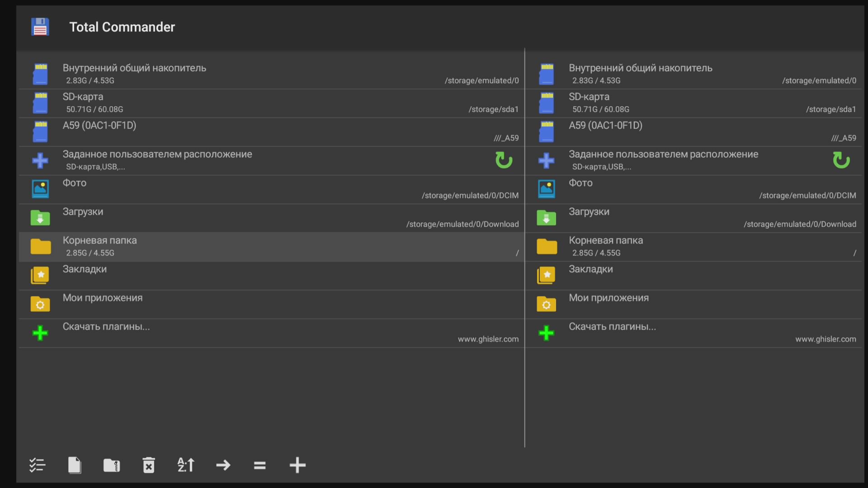Open 'SD-карта' label in left panel

[x=83, y=97]
